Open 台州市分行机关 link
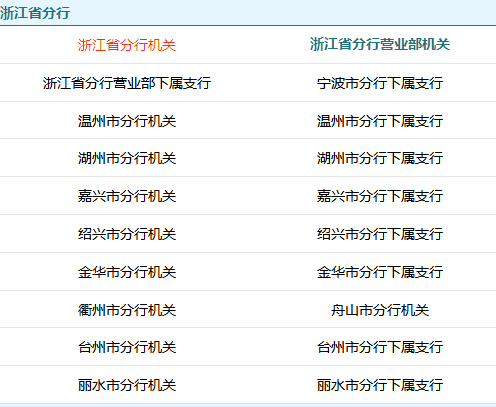The width and height of the screenshot is (496, 407). [x=127, y=347]
